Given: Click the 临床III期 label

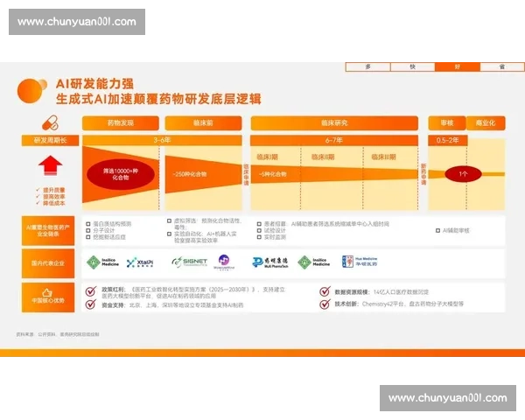Looking at the screenshot, I should pos(384,157).
